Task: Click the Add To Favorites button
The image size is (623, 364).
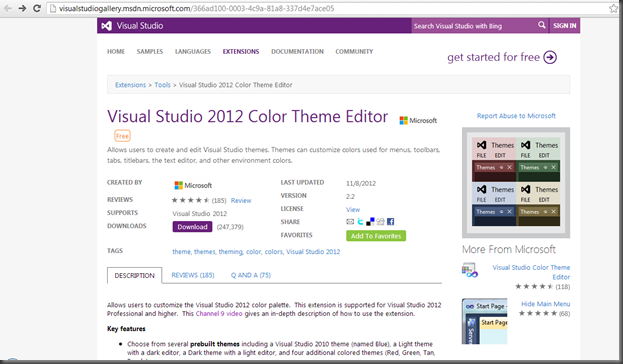Action: click(x=376, y=236)
